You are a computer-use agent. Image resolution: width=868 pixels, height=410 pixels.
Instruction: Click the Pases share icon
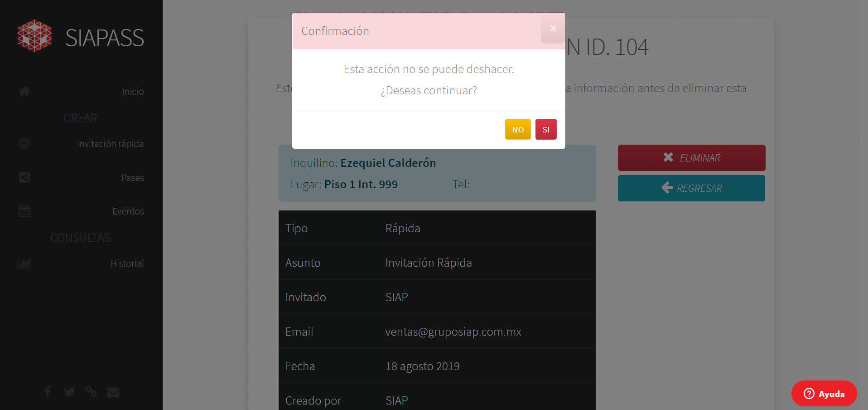[x=24, y=177]
